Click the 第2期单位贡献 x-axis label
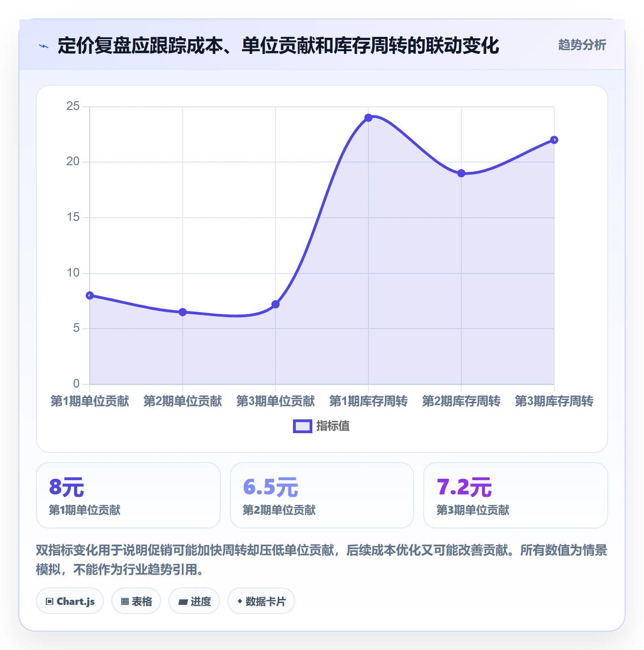 (x=183, y=401)
